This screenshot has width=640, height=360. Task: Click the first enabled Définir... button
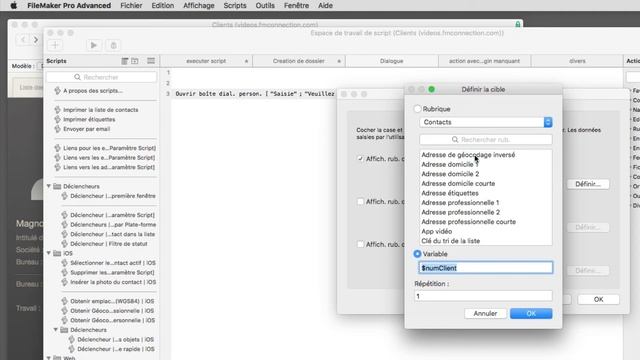[588, 184]
